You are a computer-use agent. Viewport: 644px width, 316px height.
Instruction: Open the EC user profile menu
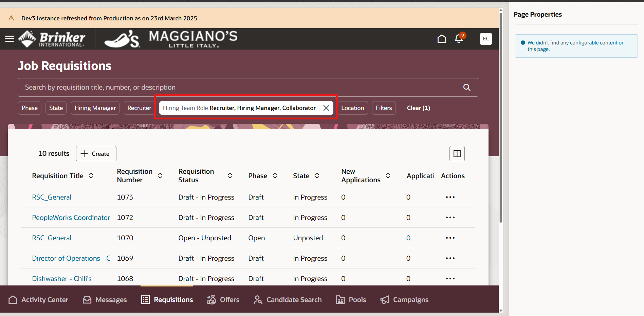pos(486,39)
